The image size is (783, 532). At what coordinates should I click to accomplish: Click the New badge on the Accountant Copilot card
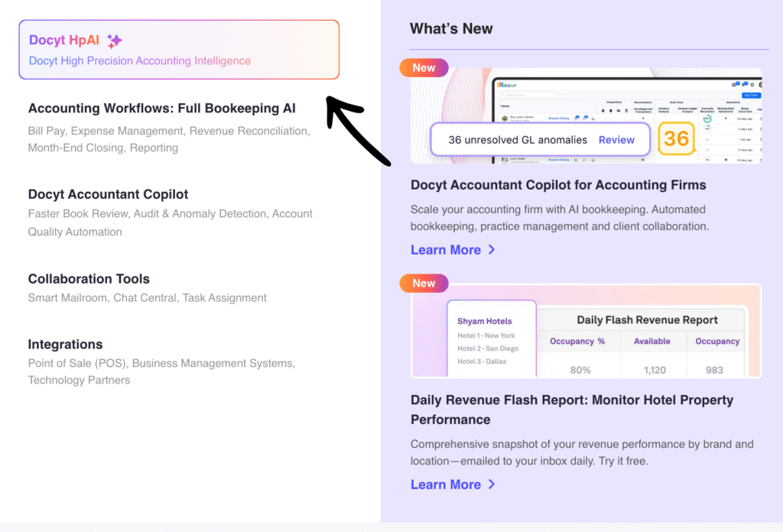424,68
